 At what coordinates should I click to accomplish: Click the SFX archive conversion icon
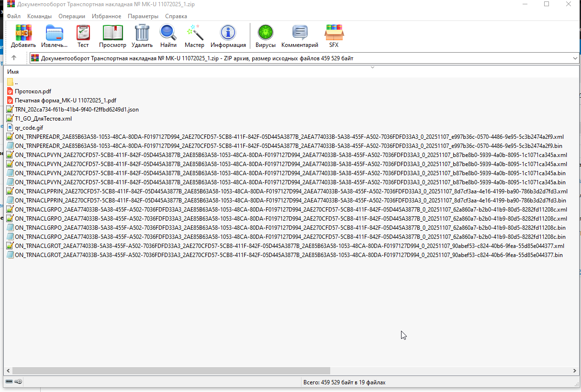coord(334,33)
